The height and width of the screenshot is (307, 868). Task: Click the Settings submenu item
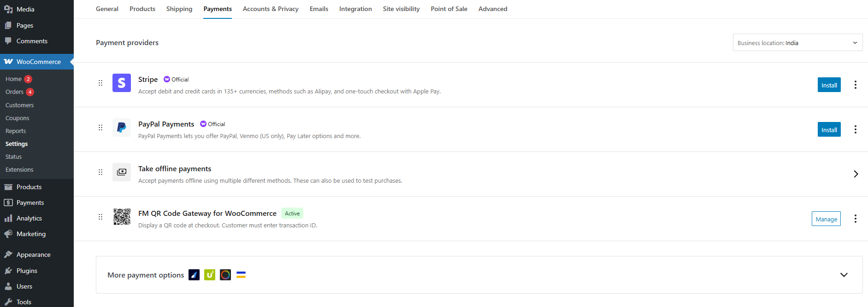coord(17,144)
